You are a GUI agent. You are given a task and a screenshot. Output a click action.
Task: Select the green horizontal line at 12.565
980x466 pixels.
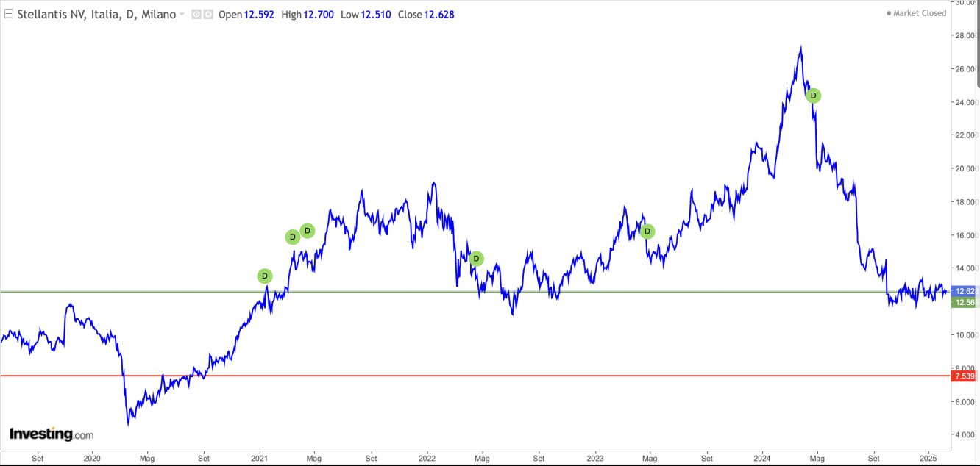(x=475, y=292)
